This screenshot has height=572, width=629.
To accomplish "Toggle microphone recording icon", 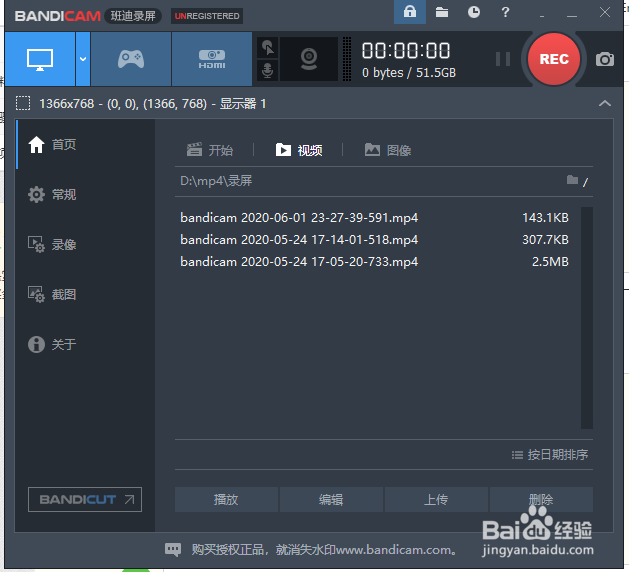I will pos(268,71).
